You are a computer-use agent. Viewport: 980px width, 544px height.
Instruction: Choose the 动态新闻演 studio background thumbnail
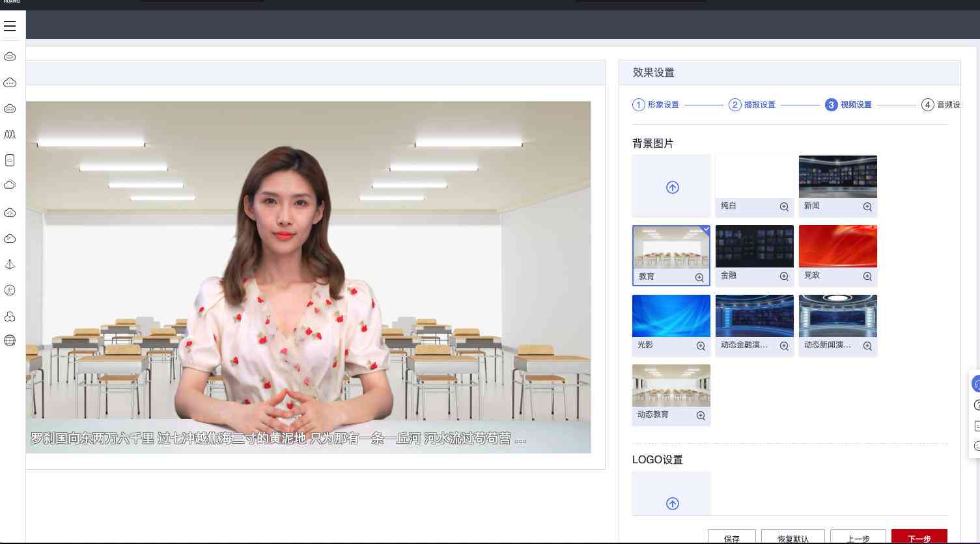[x=838, y=316]
